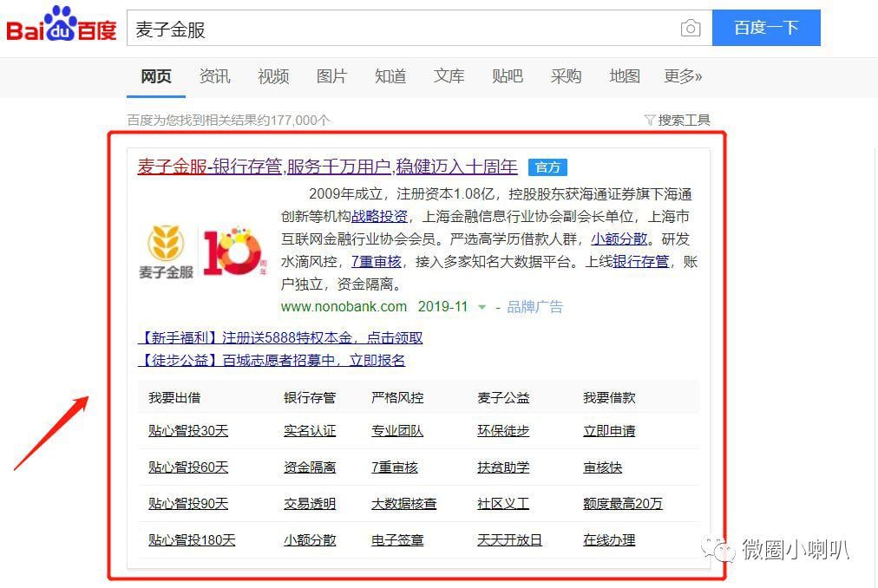Follow the 战略投资 link

379,217
